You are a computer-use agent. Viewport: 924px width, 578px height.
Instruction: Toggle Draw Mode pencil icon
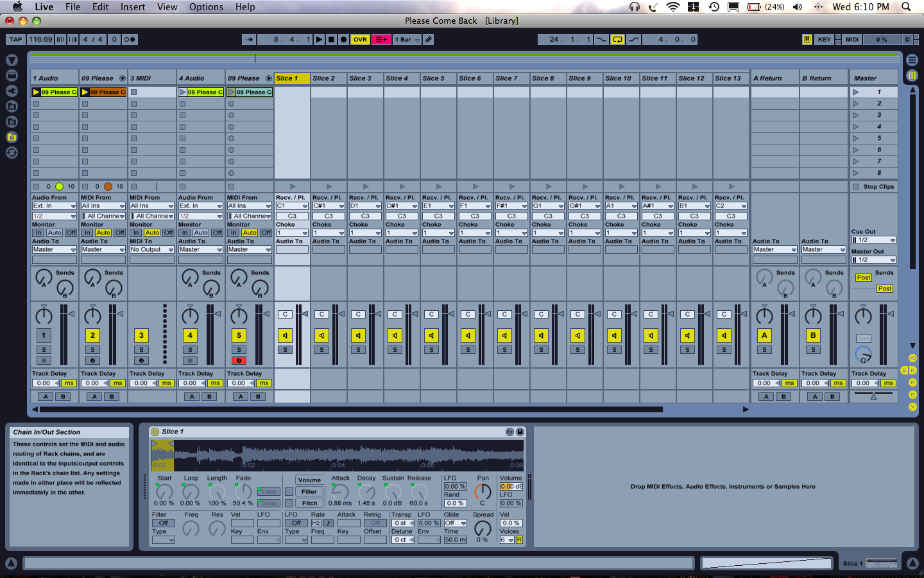429,39
